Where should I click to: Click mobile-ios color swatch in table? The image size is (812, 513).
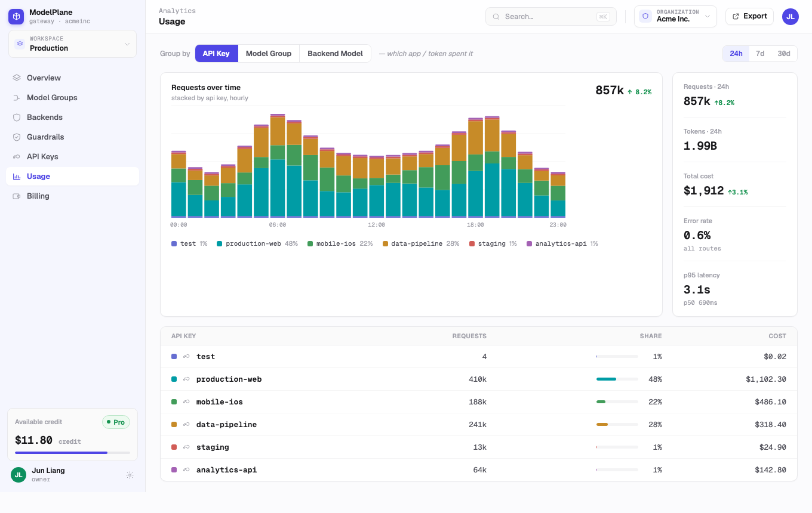pyautogui.click(x=174, y=401)
